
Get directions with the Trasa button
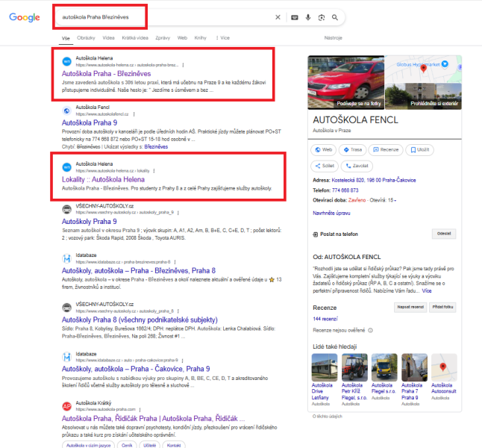tap(353, 150)
